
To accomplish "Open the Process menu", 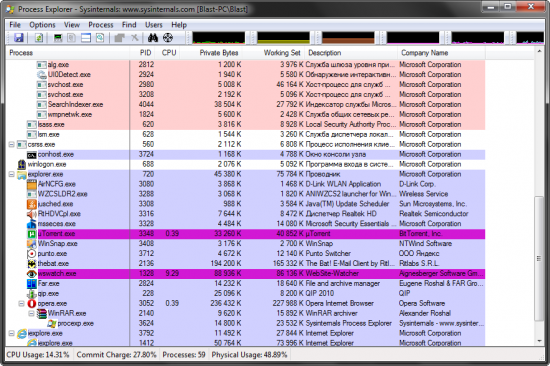I will [x=101, y=25].
